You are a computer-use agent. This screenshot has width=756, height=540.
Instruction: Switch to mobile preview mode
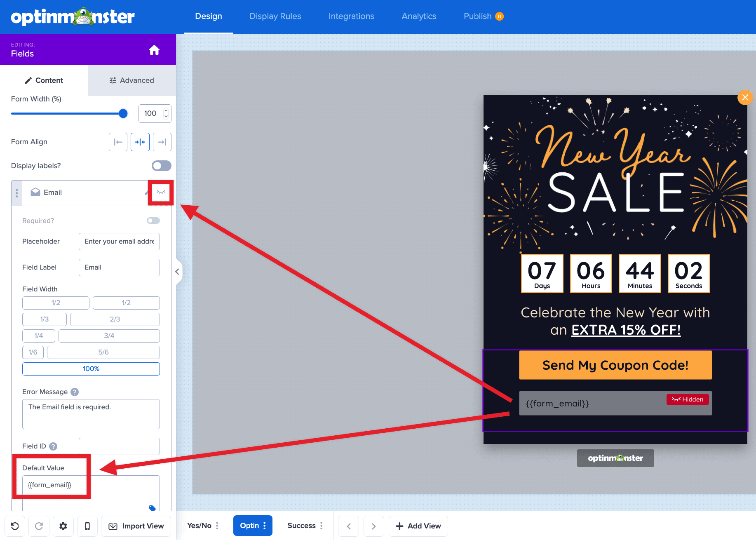[87, 526]
